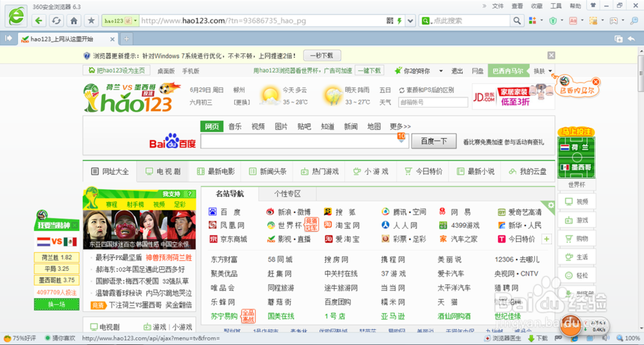Viewport: 644px width, 345px height.
Task: Open the 收藏 menu
Action: tap(537, 6)
